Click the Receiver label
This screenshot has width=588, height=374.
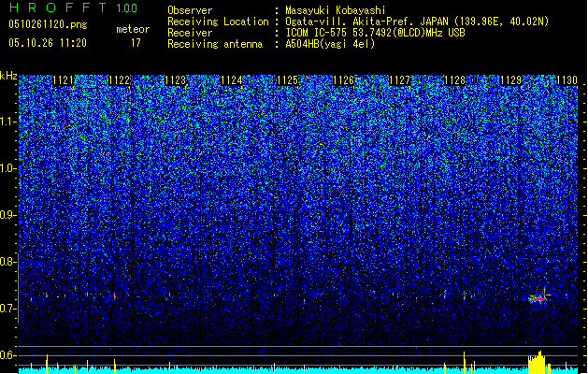pos(190,33)
